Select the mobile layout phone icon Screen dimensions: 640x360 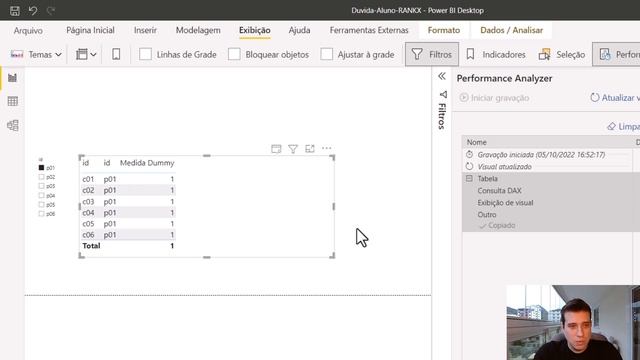click(116, 54)
